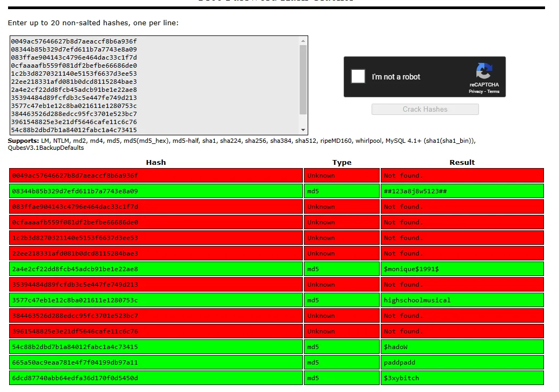Open the reCAPTCHA Privacy link
This screenshot has height=392, width=559.
point(476,92)
